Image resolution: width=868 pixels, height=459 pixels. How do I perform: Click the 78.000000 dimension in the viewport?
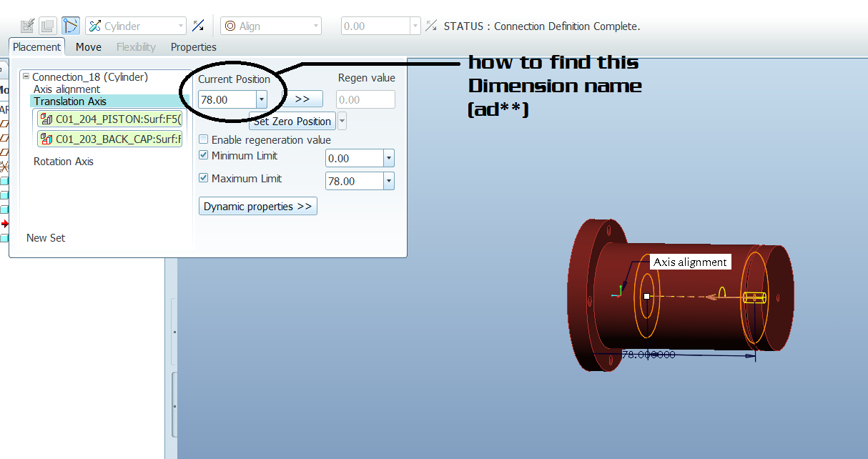pyautogui.click(x=648, y=354)
